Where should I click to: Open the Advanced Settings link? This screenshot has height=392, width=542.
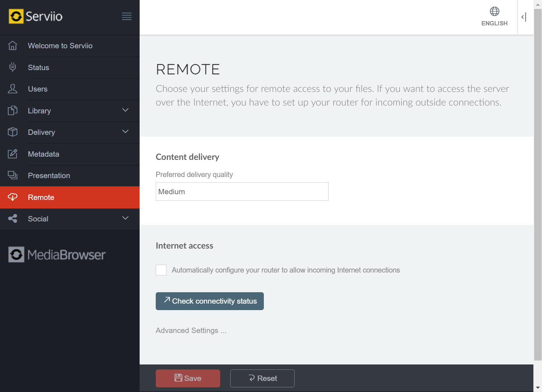191,330
